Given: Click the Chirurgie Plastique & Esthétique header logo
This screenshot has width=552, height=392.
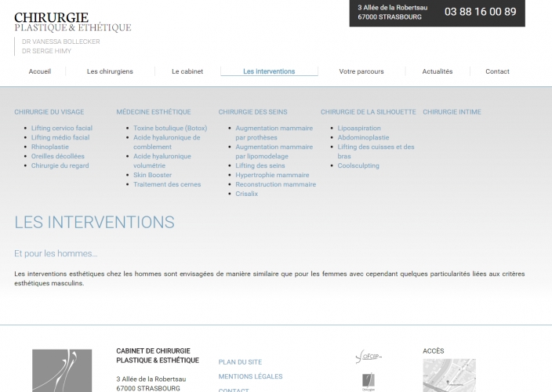Looking at the screenshot, I should pos(72,22).
